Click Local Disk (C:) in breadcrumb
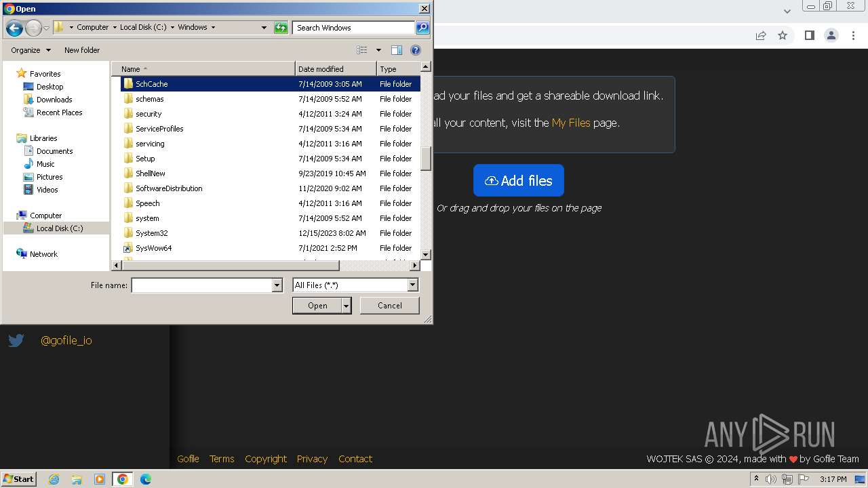 click(x=143, y=28)
